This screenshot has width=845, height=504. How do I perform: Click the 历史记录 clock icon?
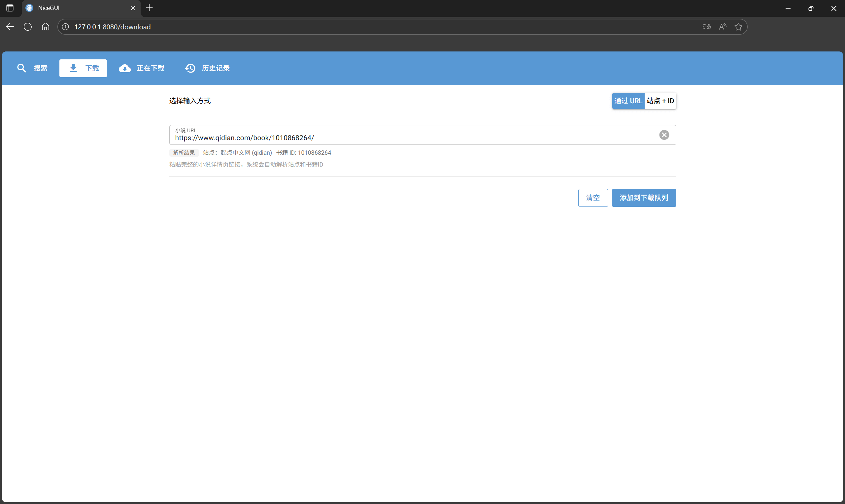tap(190, 68)
